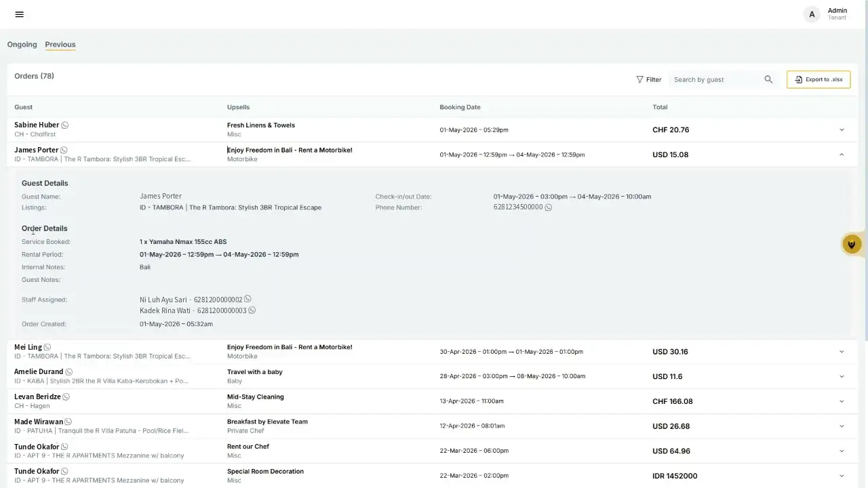Expand Levan Beridze order row
Screen dimensions: 868x488
pos(842,401)
